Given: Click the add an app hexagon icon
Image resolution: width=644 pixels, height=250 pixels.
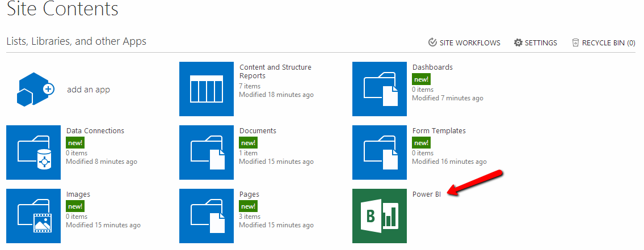Looking at the screenshot, I should tap(33, 89).
